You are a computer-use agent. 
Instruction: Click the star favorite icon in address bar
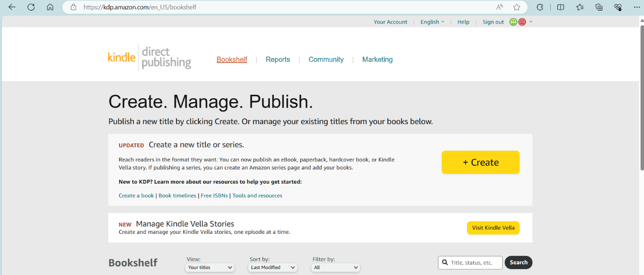tap(516, 7)
